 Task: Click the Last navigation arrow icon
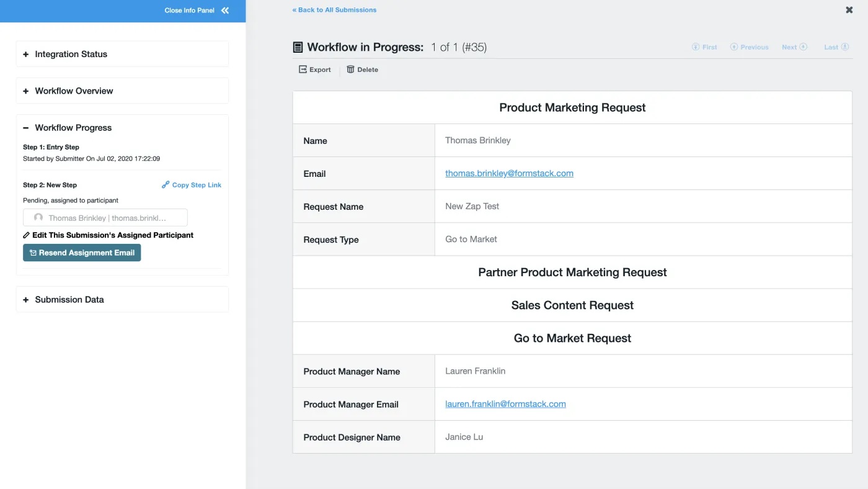click(x=845, y=47)
